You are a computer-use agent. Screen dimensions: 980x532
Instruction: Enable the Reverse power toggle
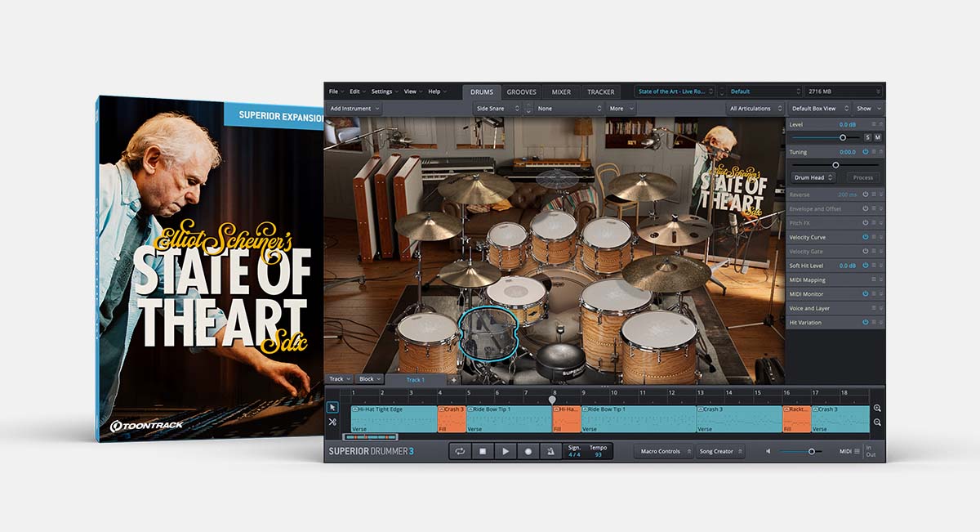pos(866,194)
